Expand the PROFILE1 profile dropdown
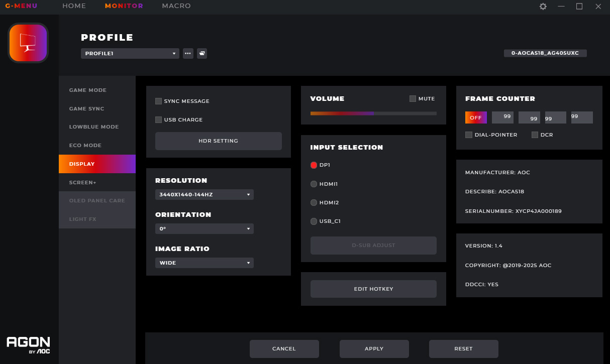This screenshot has height=364, width=610. pos(130,53)
